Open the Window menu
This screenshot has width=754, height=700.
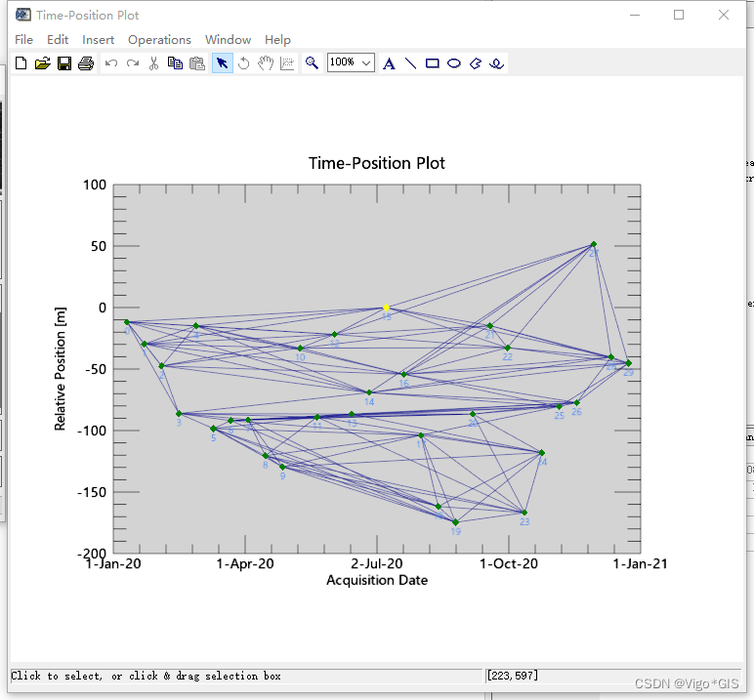[x=228, y=39]
